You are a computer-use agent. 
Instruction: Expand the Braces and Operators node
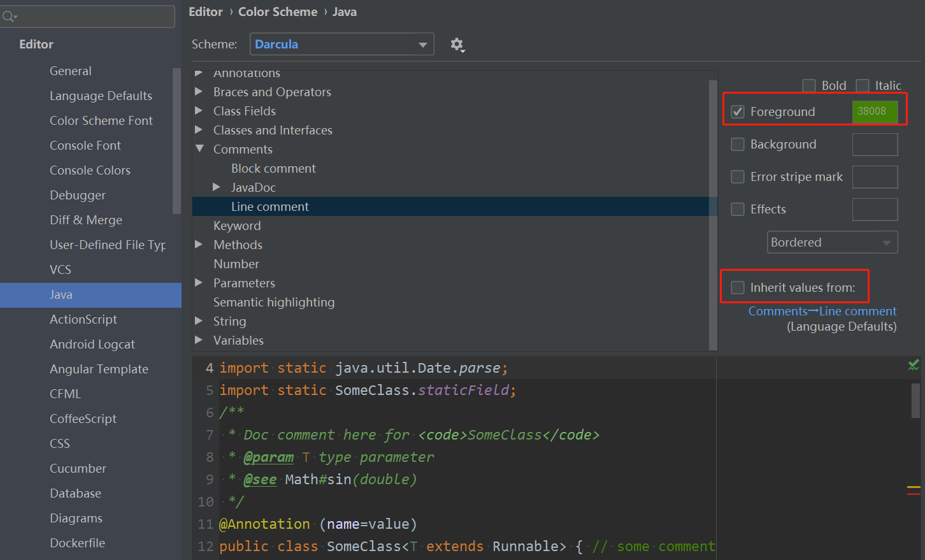(x=199, y=92)
